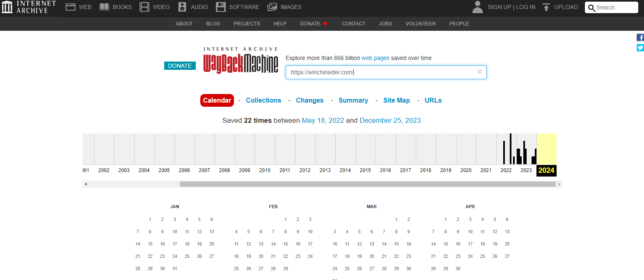This screenshot has width=644, height=280.
Task: Click the user avatar icon
Action: [x=477, y=7]
